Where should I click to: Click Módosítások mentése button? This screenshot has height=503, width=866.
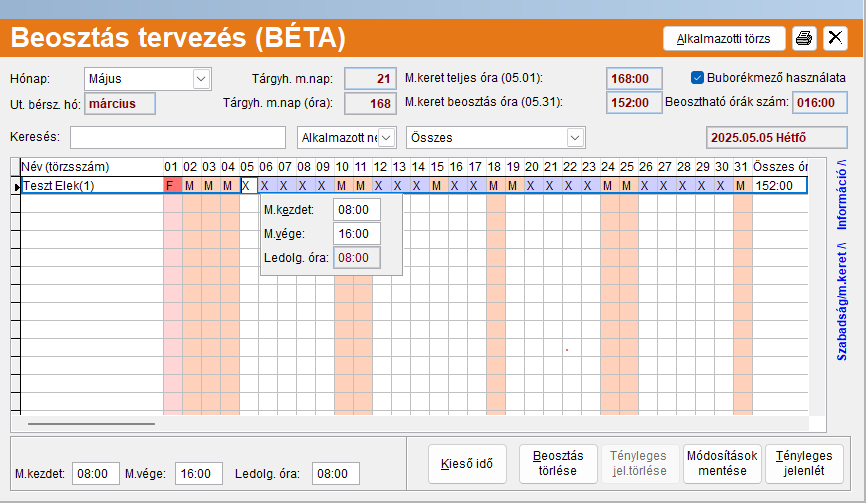click(x=722, y=464)
